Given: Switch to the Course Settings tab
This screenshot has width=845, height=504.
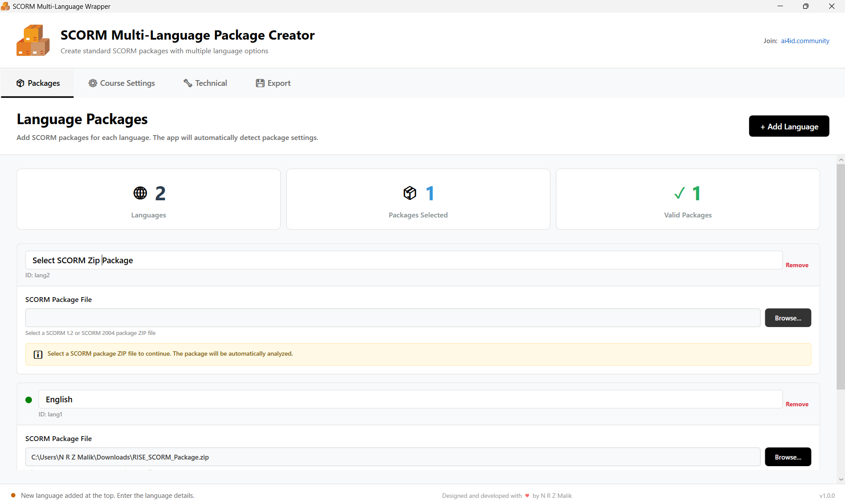Looking at the screenshot, I should (x=122, y=83).
